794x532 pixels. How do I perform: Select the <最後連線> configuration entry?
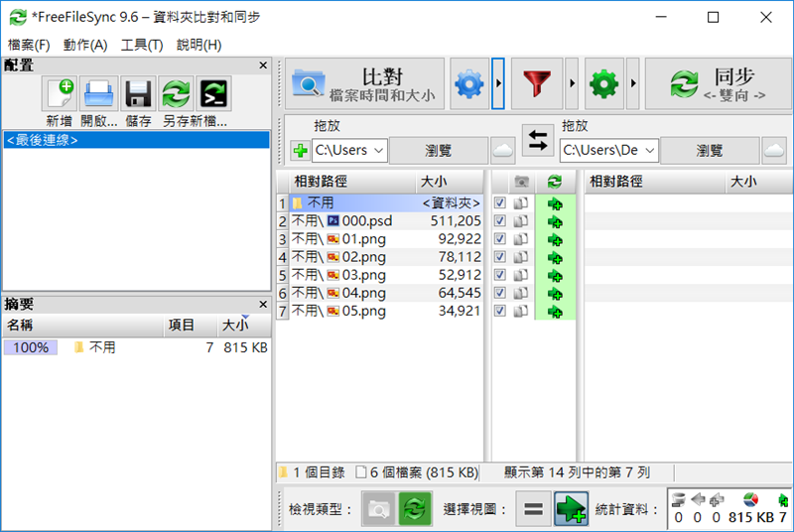[x=136, y=140]
